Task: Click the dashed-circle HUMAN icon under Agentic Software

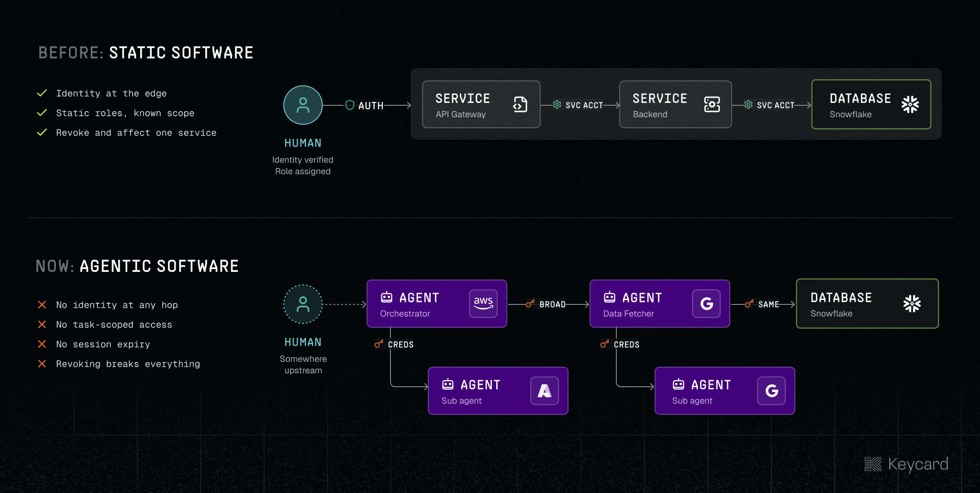Action: (303, 304)
